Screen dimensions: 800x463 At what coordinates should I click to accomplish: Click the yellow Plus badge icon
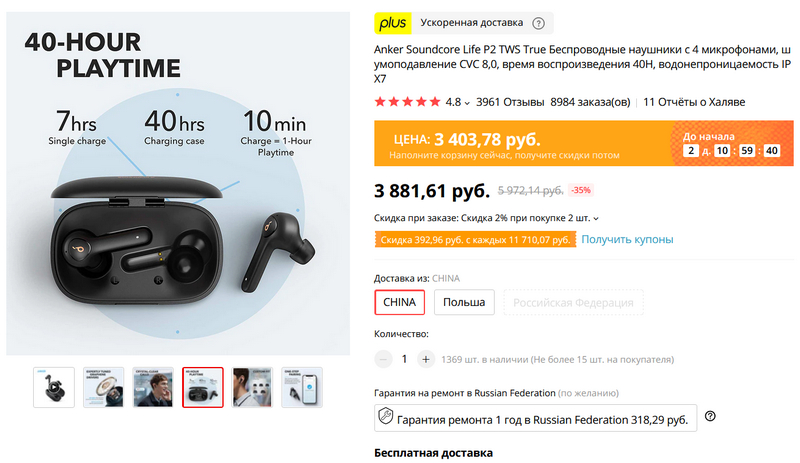click(x=392, y=23)
